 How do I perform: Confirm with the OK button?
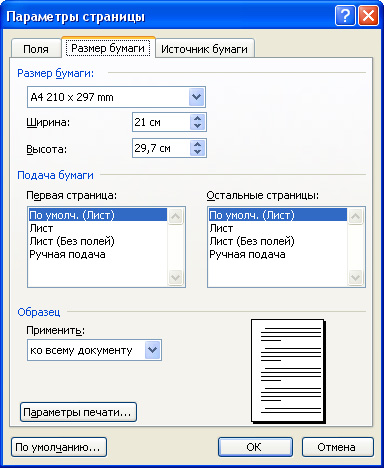tap(255, 447)
